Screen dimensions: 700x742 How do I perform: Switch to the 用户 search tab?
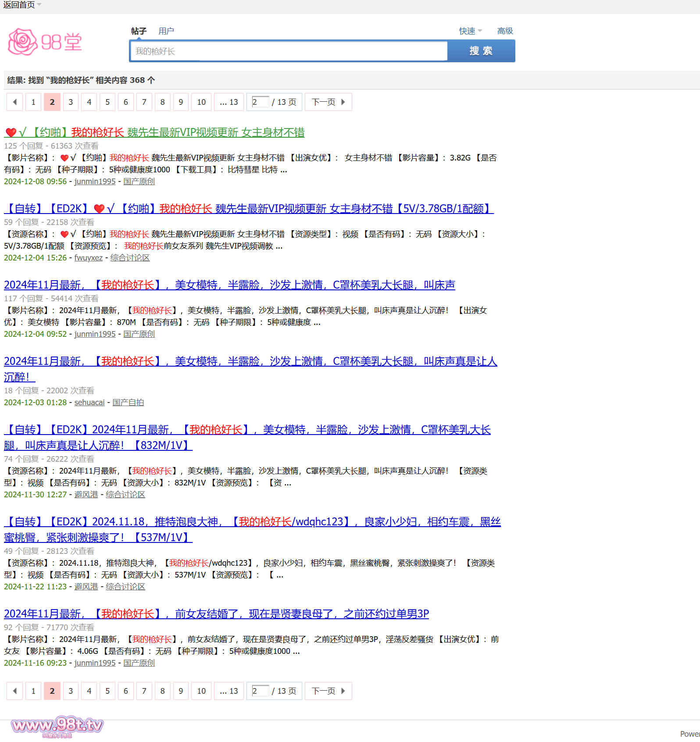click(x=166, y=31)
